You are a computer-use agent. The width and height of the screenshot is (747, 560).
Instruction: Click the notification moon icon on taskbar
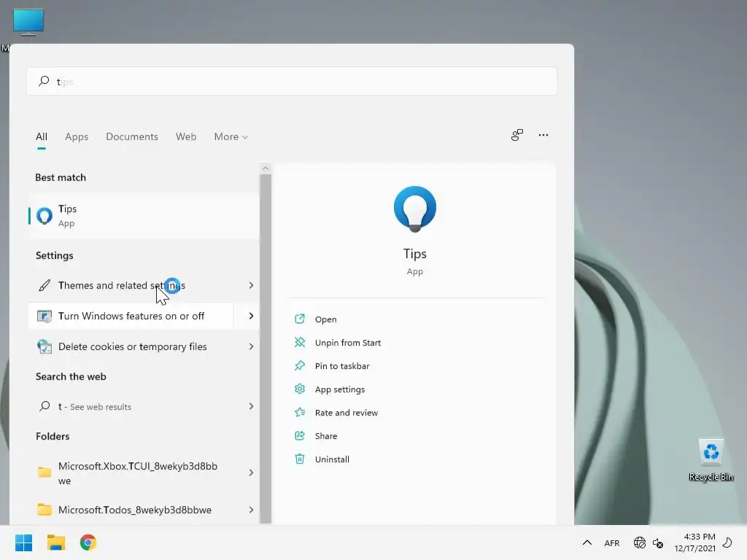727,542
